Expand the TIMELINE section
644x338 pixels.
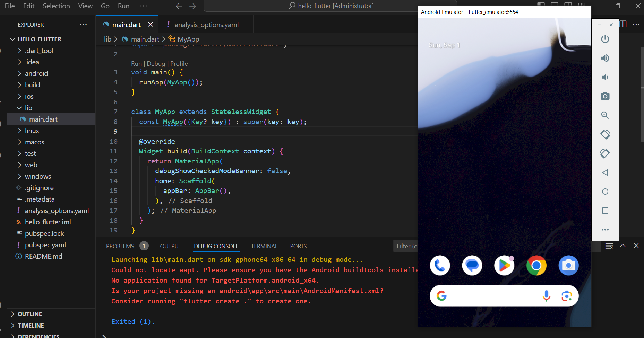click(x=51, y=326)
